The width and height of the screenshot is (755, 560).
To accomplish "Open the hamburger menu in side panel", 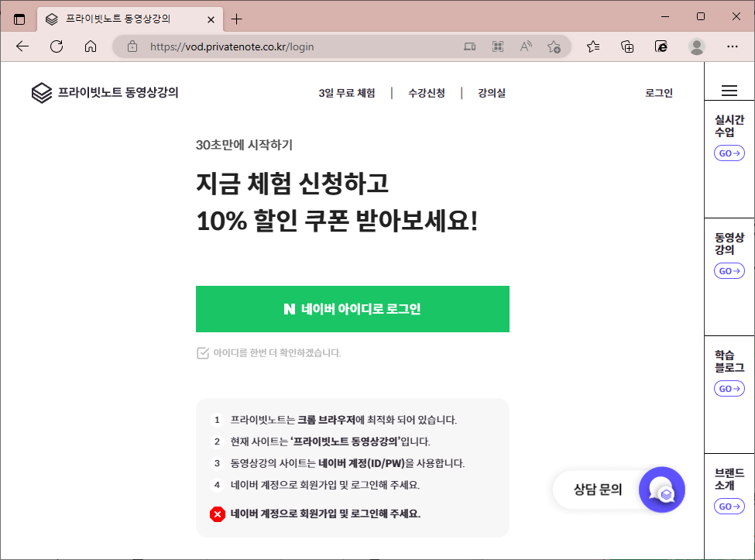I will [x=729, y=91].
